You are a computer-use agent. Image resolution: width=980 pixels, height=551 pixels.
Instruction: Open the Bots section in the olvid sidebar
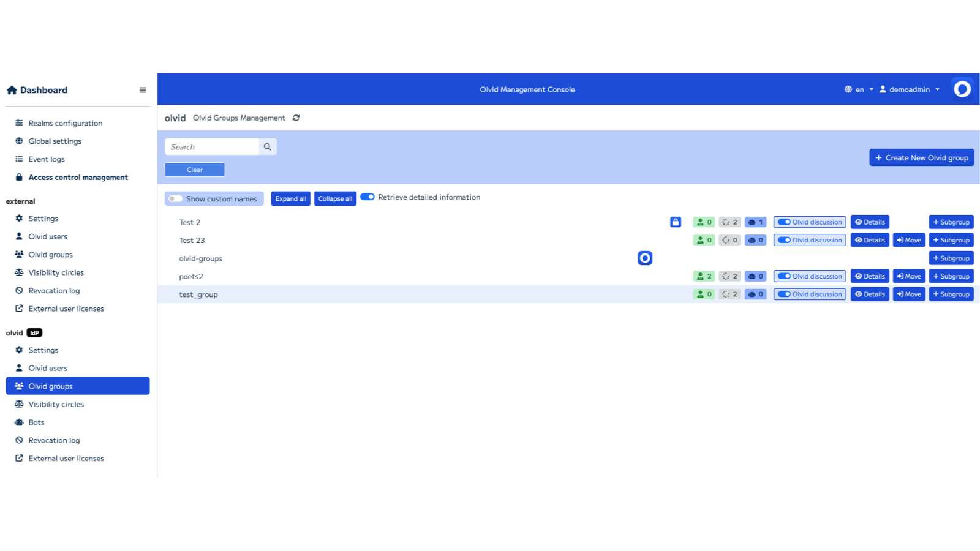coord(36,422)
